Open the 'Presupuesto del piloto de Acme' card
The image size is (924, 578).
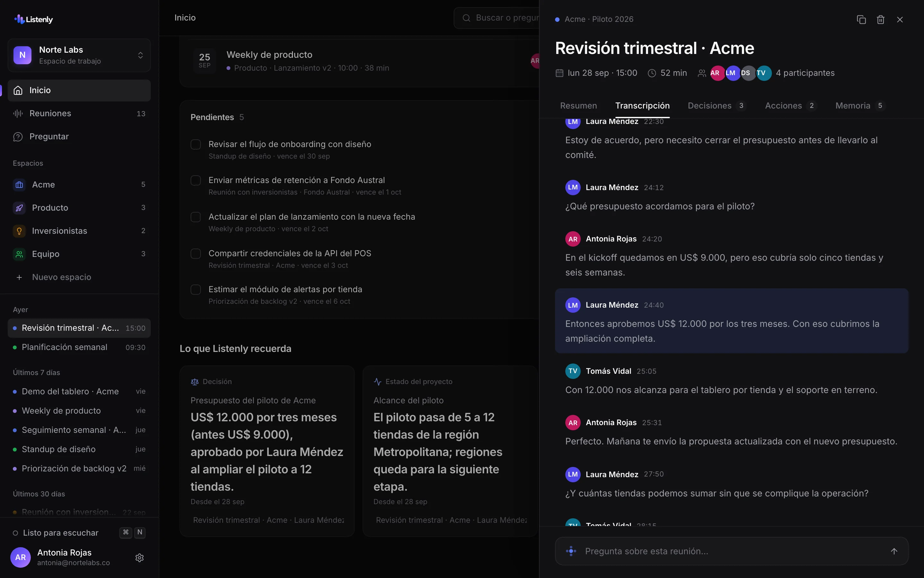coord(267,451)
